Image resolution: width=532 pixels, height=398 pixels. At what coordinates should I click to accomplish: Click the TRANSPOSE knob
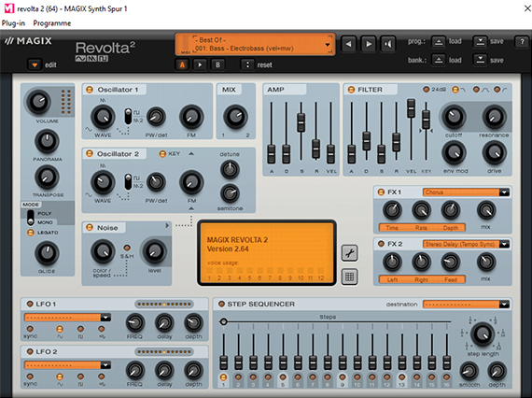click(x=47, y=177)
